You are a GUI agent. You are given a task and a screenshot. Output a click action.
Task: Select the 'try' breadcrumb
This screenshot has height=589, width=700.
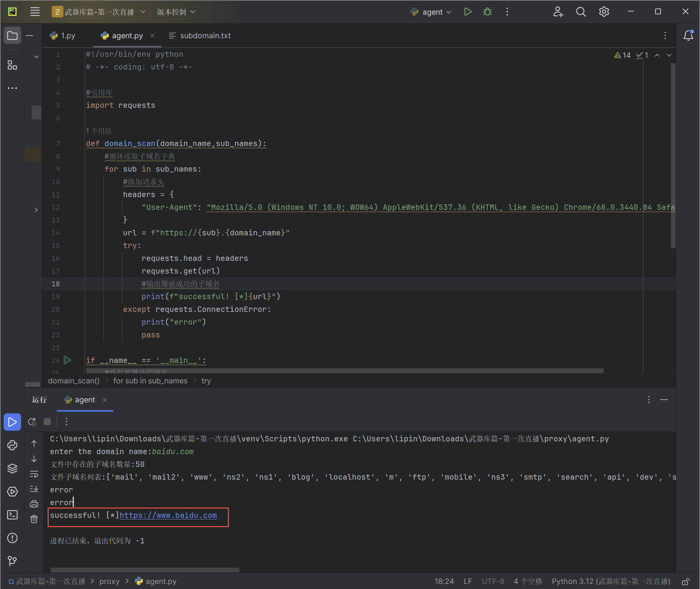(x=206, y=381)
